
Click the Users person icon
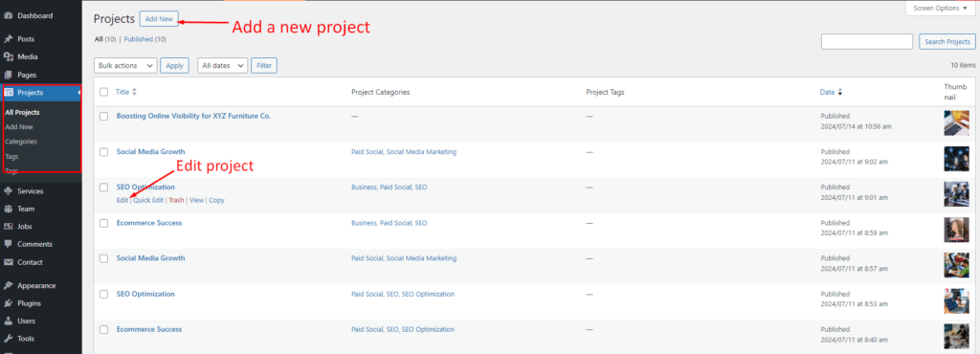[x=8, y=321]
